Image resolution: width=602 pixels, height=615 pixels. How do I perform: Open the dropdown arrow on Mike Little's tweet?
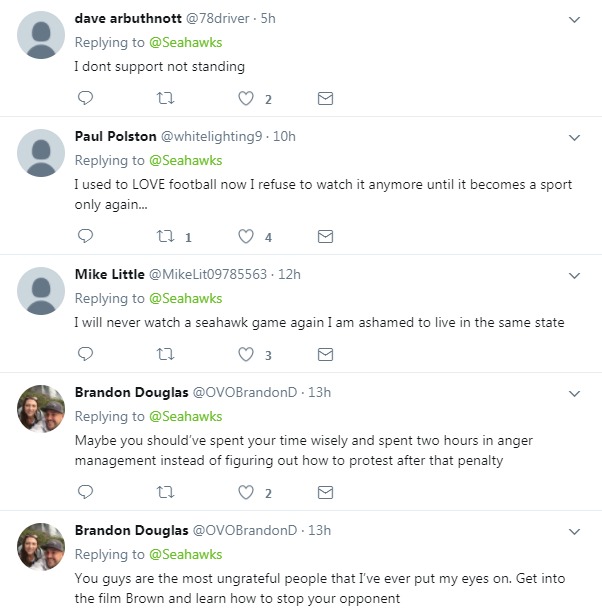pos(575,275)
